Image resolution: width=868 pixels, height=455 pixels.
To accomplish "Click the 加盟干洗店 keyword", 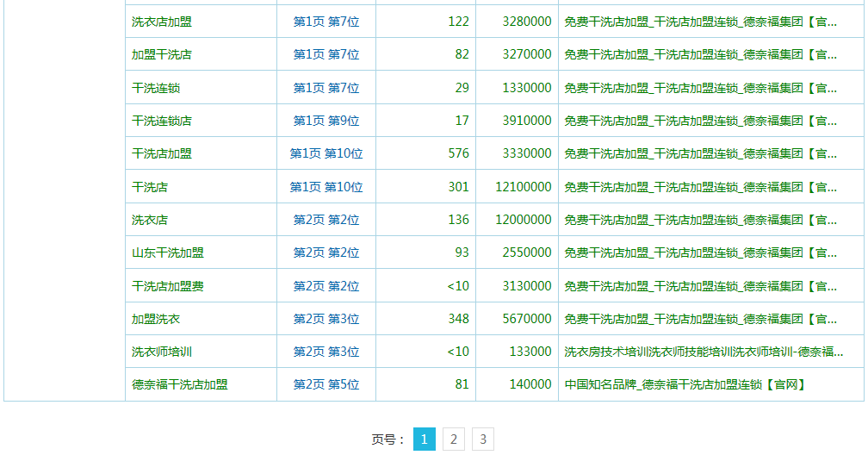I will (162, 54).
